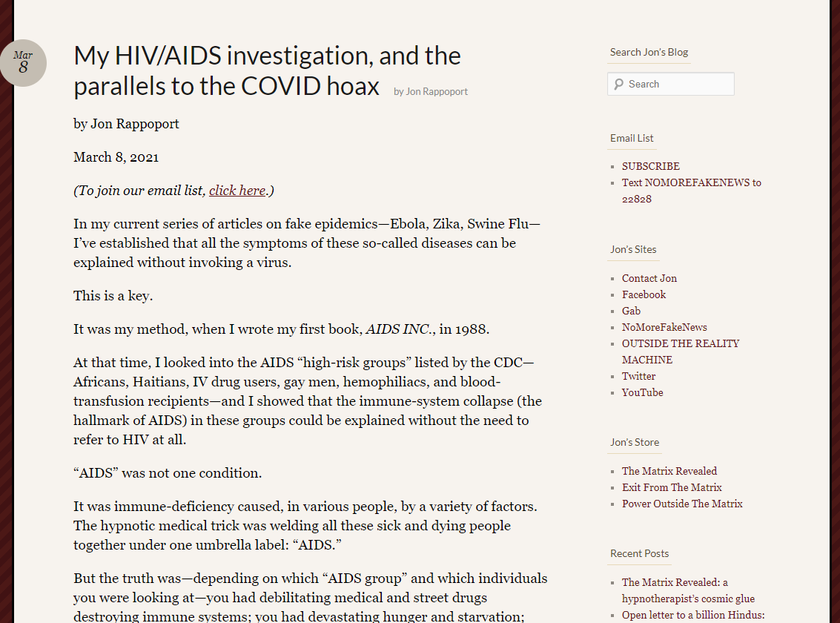The height and width of the screenshot is (623, 840).
Task: Open the article title link
Action: tap(267, 70)
